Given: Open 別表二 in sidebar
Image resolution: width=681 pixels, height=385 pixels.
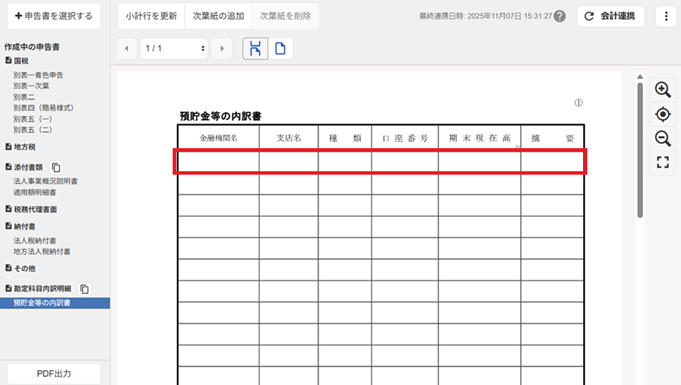Looking at the screenshot, I should coord(24,97).
